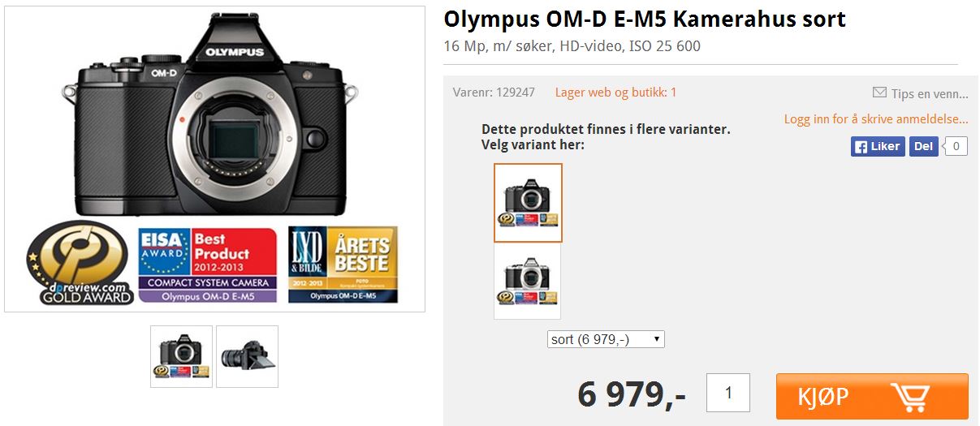
Task: Click the Facebook logo on the Liker button
Action: pyautogui.click(x=861, y=147)
